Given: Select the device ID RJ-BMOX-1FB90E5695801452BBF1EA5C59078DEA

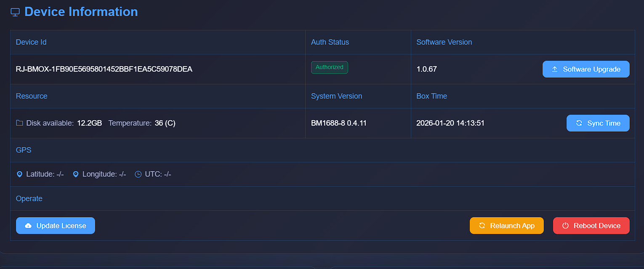Looking at the screenshot, I should [104, 69].
